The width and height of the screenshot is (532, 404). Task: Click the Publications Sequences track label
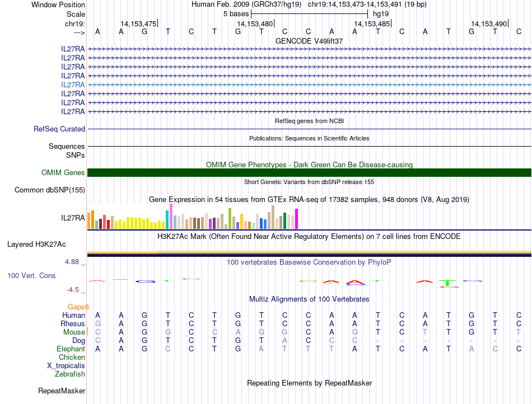coord(67,146)
